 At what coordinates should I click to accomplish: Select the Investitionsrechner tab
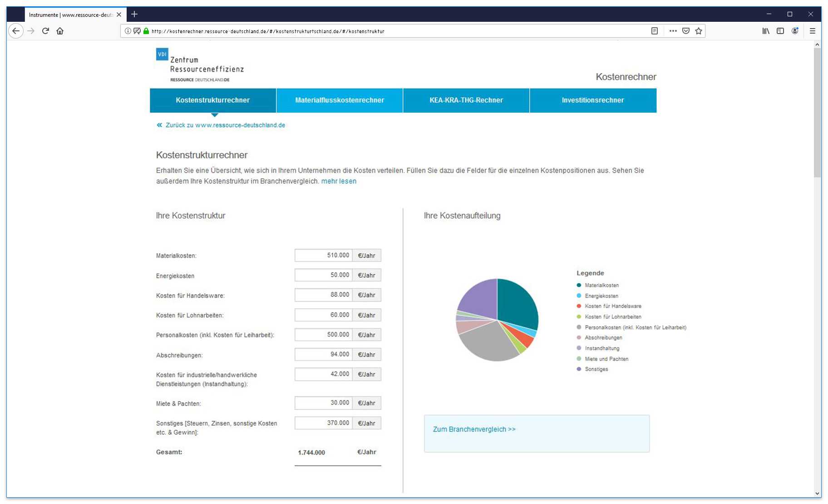click(x=593, y=100)
